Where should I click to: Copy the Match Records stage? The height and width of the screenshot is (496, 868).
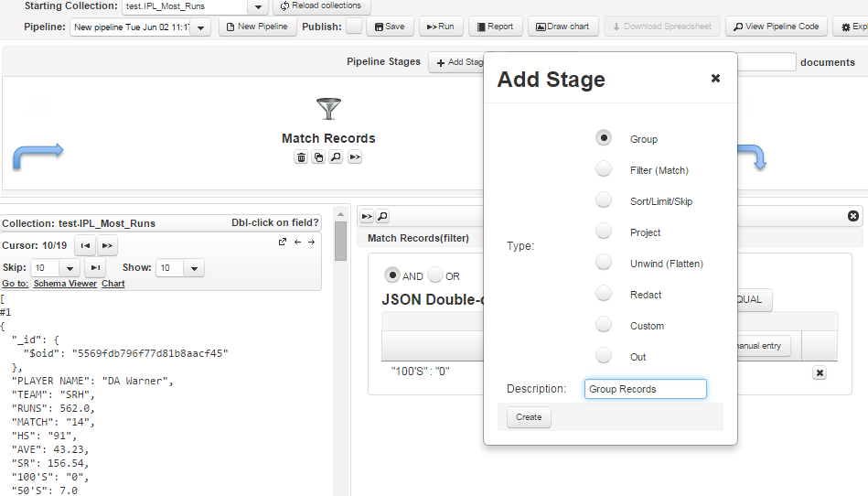click(318, 157)
